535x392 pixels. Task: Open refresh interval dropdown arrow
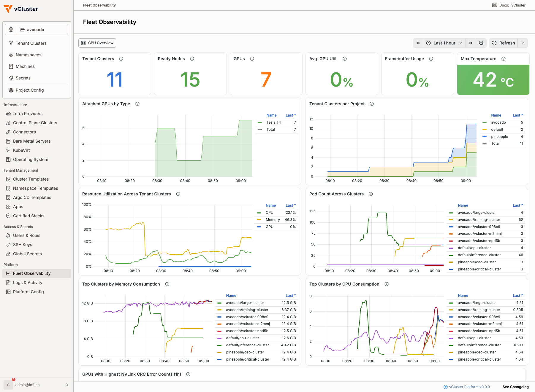523,43
